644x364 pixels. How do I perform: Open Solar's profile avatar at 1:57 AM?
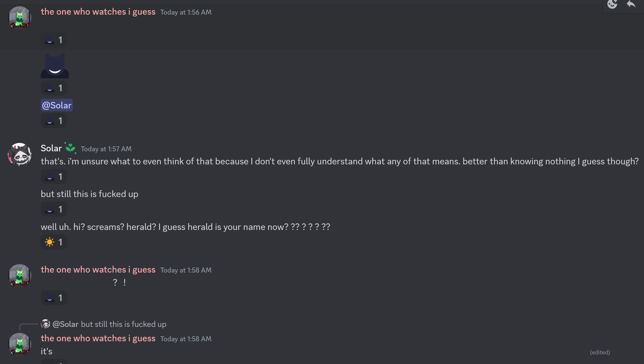pyautogui.click(x=20, y=154)
